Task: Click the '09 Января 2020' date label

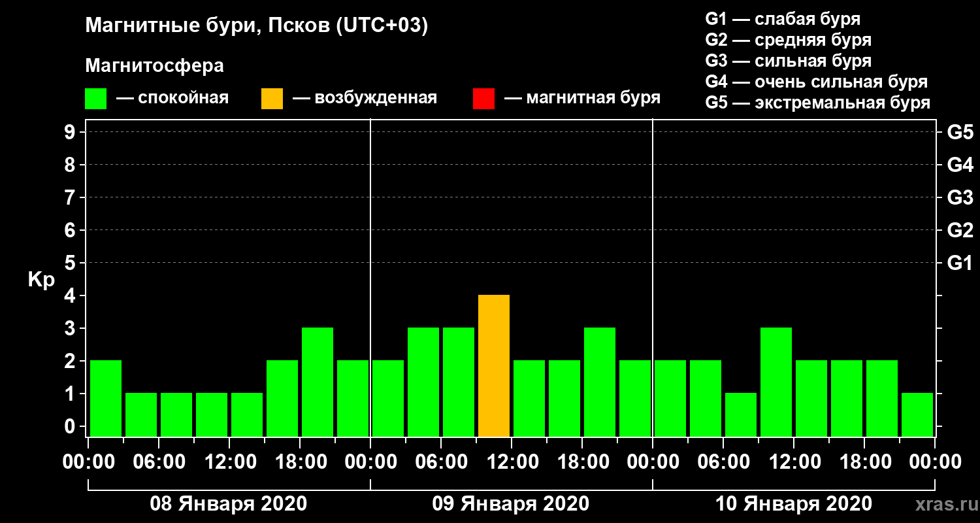Action: [511, 504]
